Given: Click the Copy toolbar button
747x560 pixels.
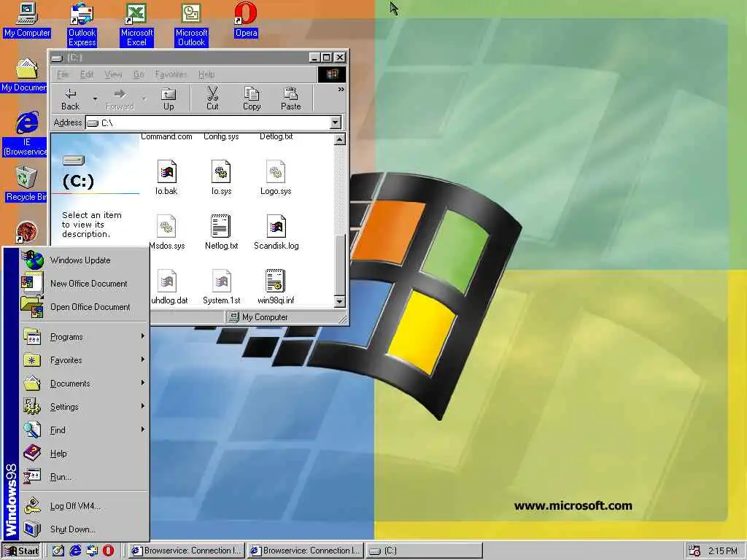Looking at the screenshot, I should click(252, 99).
